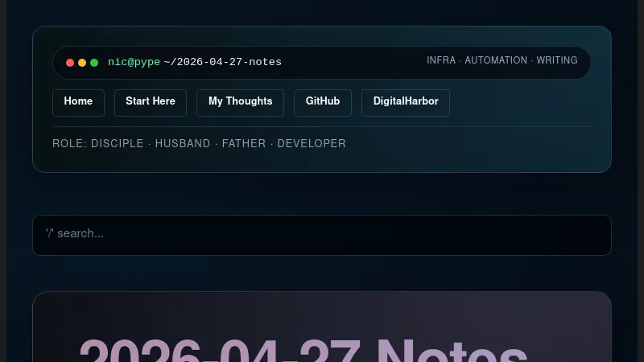Viewport: 644px width, 362px height.
Task: Open the GitHub nav link
Action: 323,102
